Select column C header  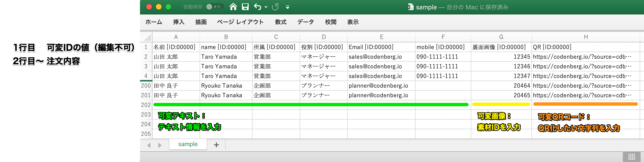click(276, 37)
